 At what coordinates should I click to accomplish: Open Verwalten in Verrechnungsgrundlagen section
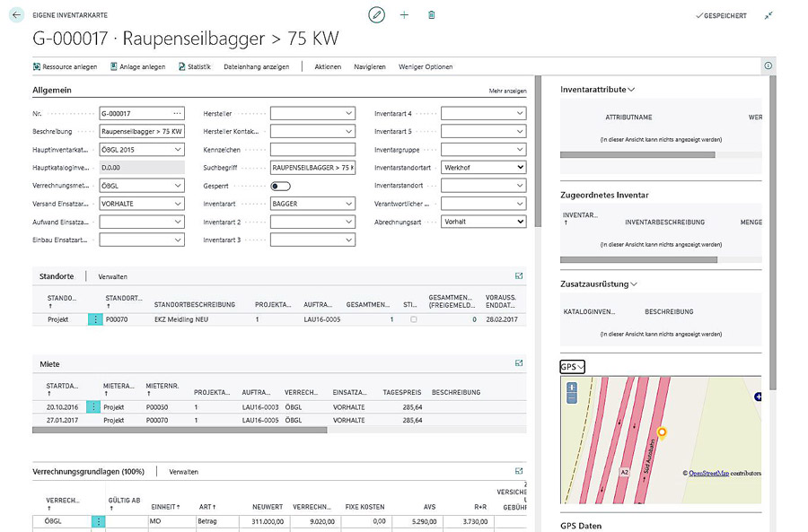(x=183, y=472)
